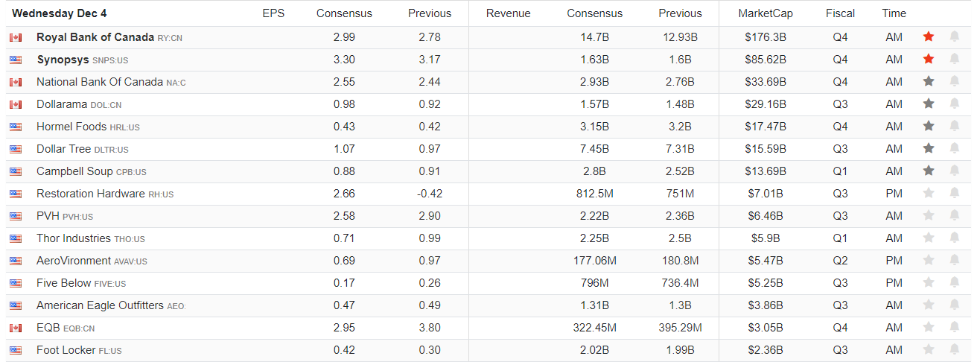The height and width of the screenshot is (362, 980).
Task: Set alert bell for Dollar Tree
Action: (x=954, y=148)
